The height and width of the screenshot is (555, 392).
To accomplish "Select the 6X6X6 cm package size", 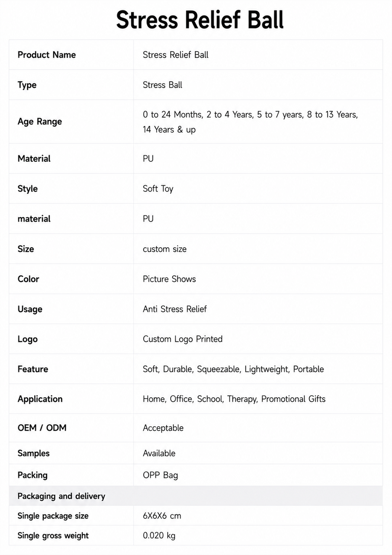I will click(x=162, y=516).
